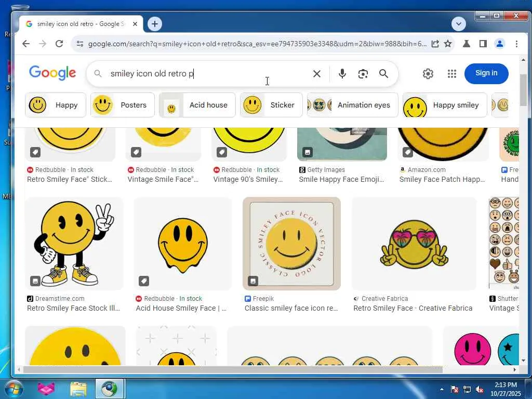Open the pink smiley face image

point(472,349)
